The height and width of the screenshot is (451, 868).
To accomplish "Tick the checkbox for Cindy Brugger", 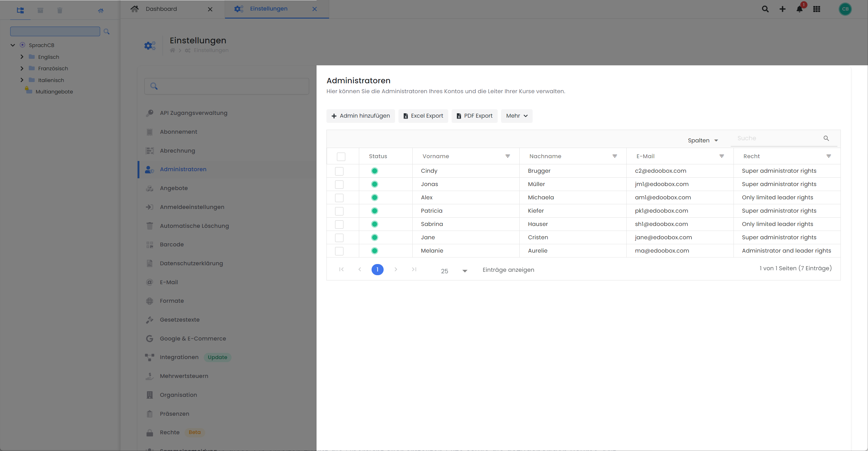I will 339,171.
